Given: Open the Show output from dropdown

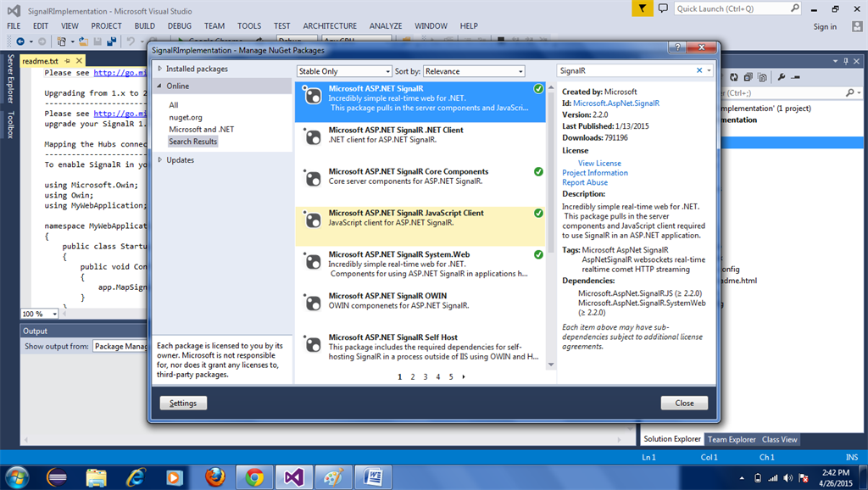Looking at the screenshot, I should click(x=120, y=346).
